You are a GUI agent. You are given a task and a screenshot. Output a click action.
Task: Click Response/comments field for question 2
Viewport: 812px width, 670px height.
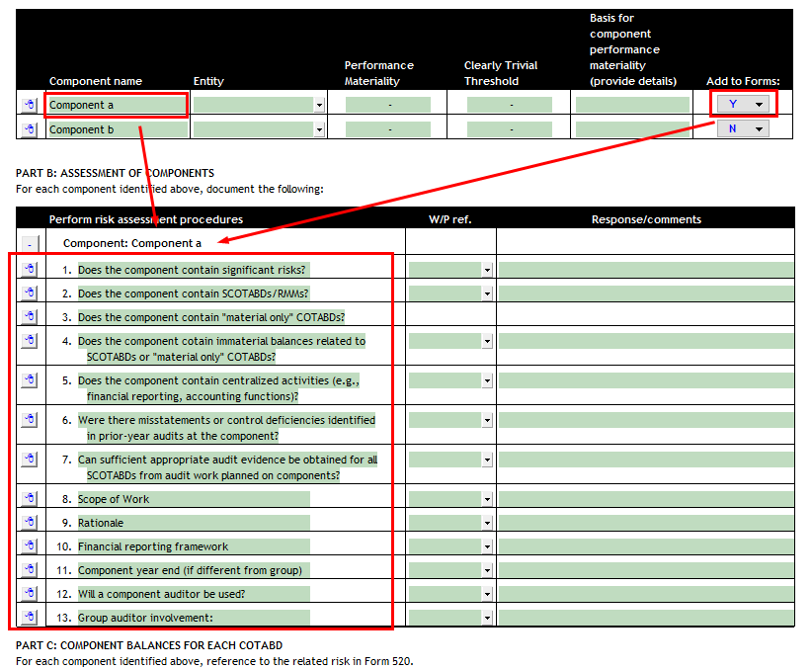tap(646, 293)
